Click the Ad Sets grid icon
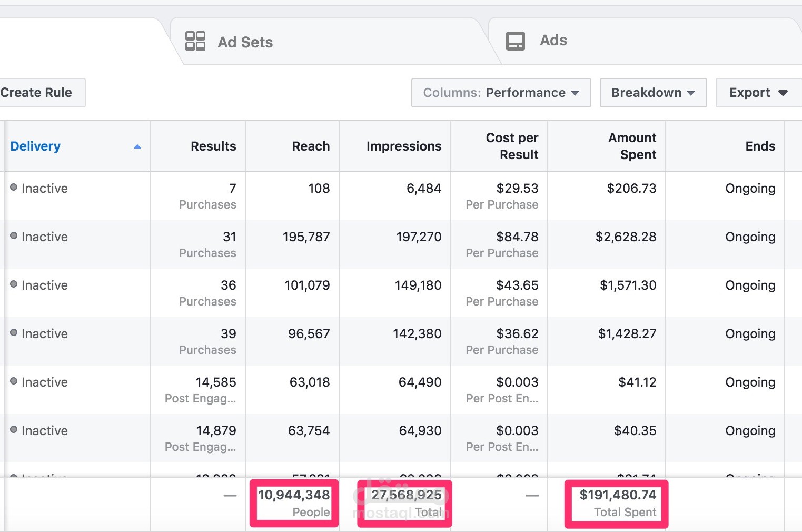This screenshot has width=802, height=532. (x=195, y=41)
